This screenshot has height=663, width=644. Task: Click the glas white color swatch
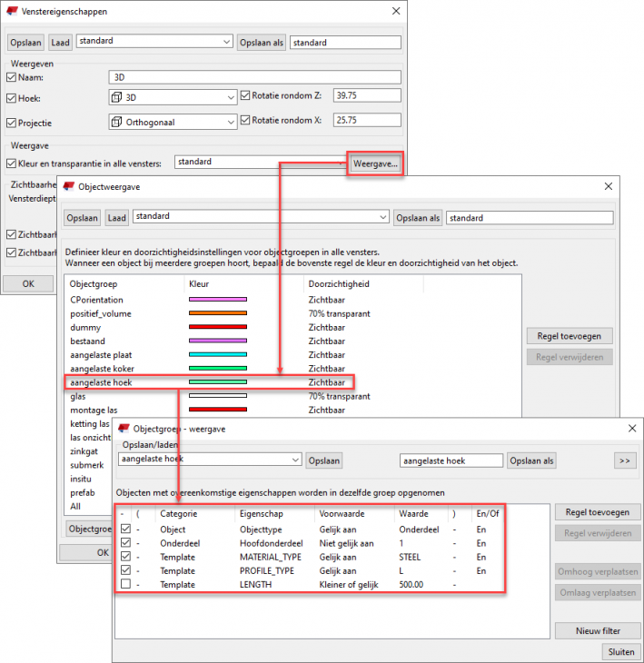point(218,396)
